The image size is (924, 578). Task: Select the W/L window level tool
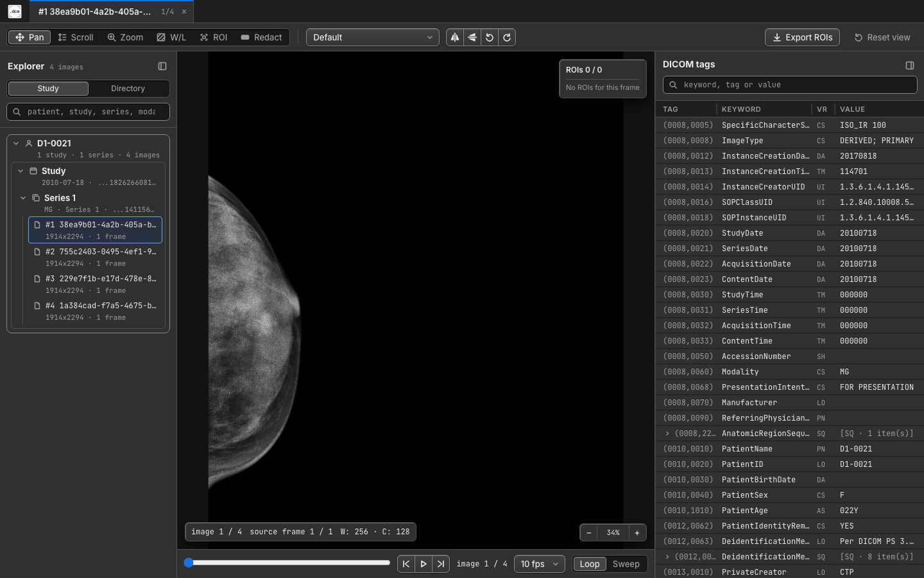pyautogui.click(x=171, y=37)
